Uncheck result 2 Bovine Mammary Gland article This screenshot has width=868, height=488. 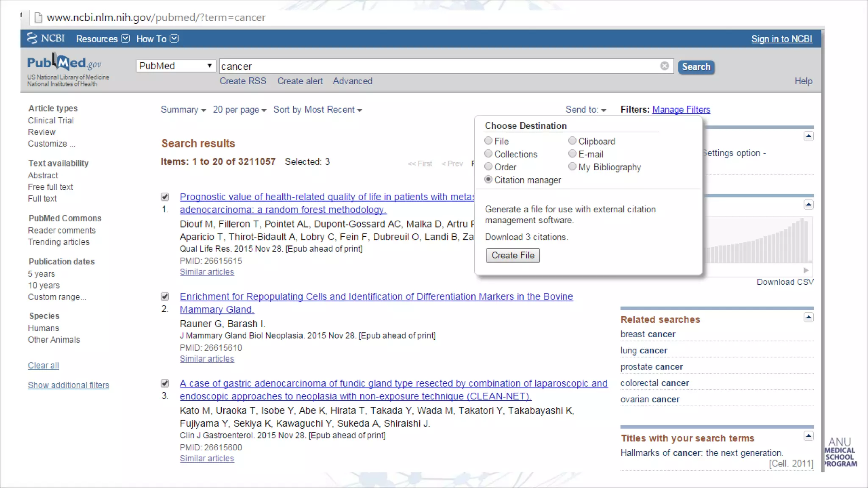click(x=165, y=297)
